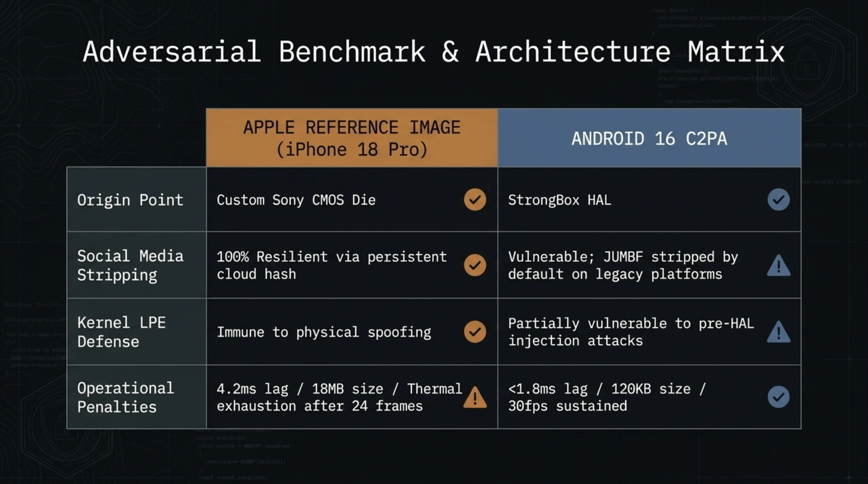Click the 100% Resilient via persistent cloud hash text
Viewport: 868px width, 484px height.
coord(331,265)
